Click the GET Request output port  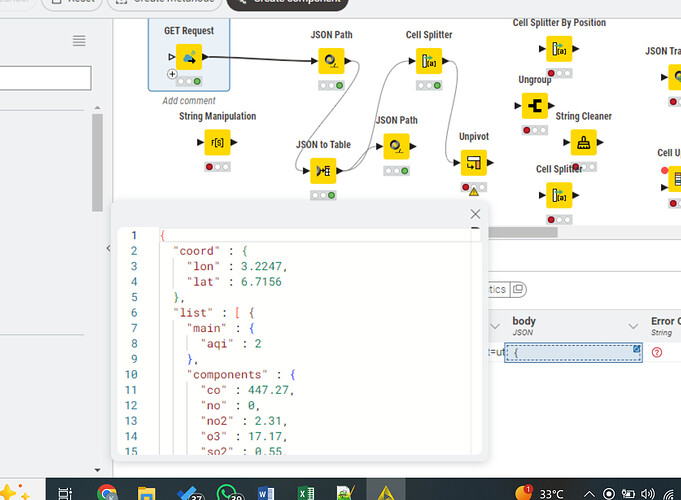point(205,57)
